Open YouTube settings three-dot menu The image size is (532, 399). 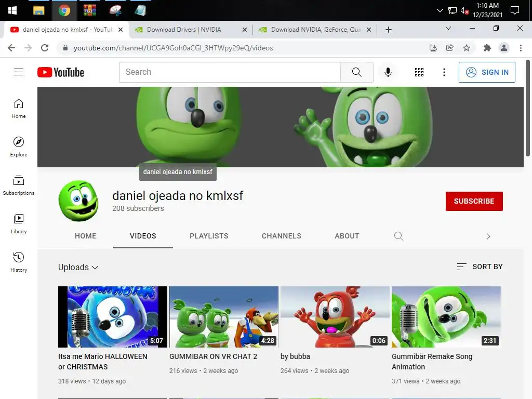tap(444, 72)
